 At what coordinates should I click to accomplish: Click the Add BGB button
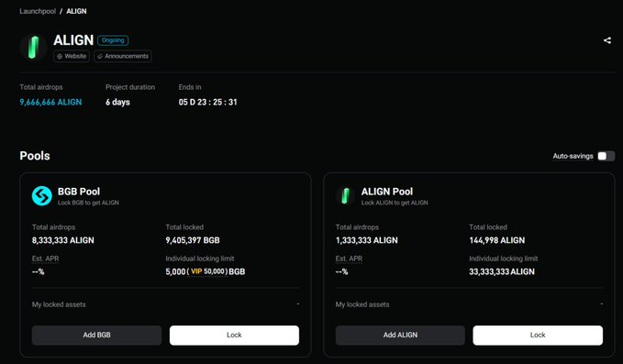point(96,335)
